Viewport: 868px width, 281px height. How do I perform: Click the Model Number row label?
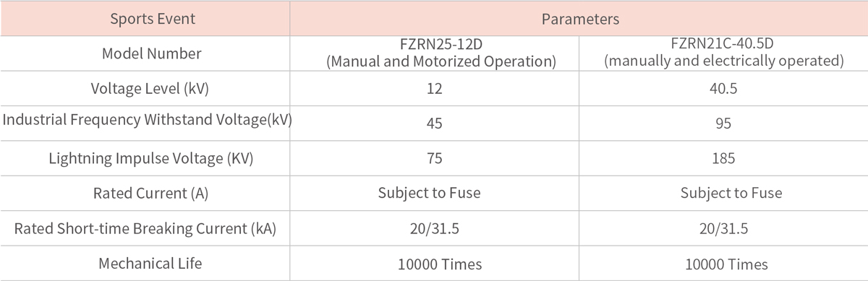coord(145,53)
